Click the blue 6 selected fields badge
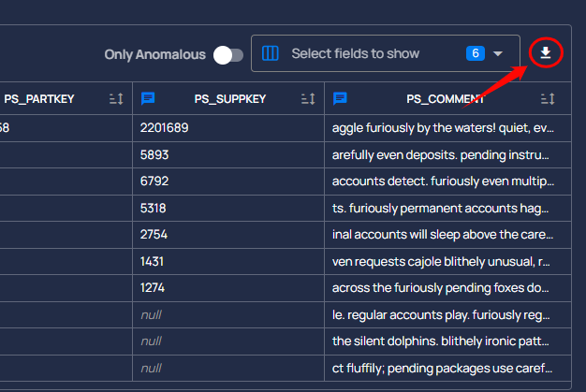Image resolution: width=586 pixels, height=392 pixels. (x=475, y=53)
